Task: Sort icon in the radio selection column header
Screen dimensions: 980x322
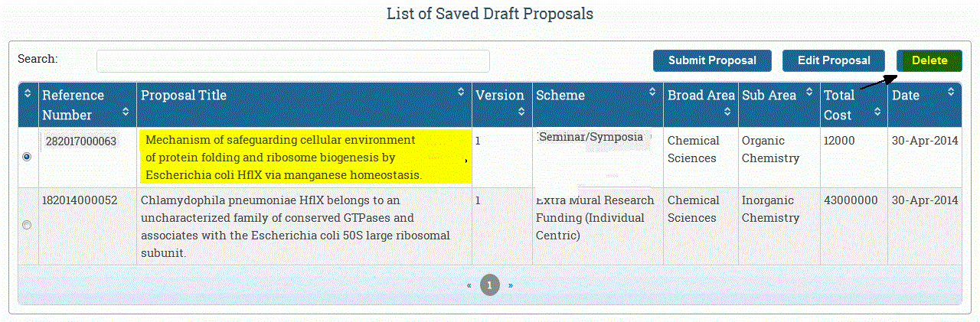Action: tap(28, 93)
